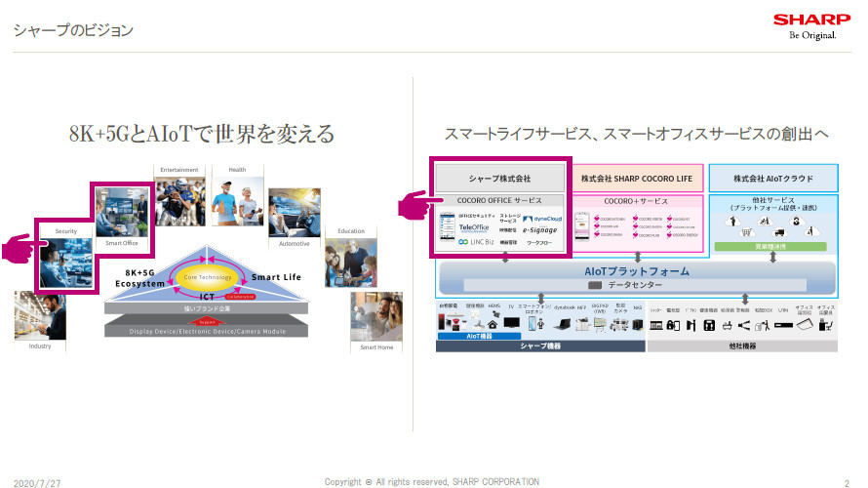
Task: Click the スマートライフサービス heading
Action: click(636, 134)
